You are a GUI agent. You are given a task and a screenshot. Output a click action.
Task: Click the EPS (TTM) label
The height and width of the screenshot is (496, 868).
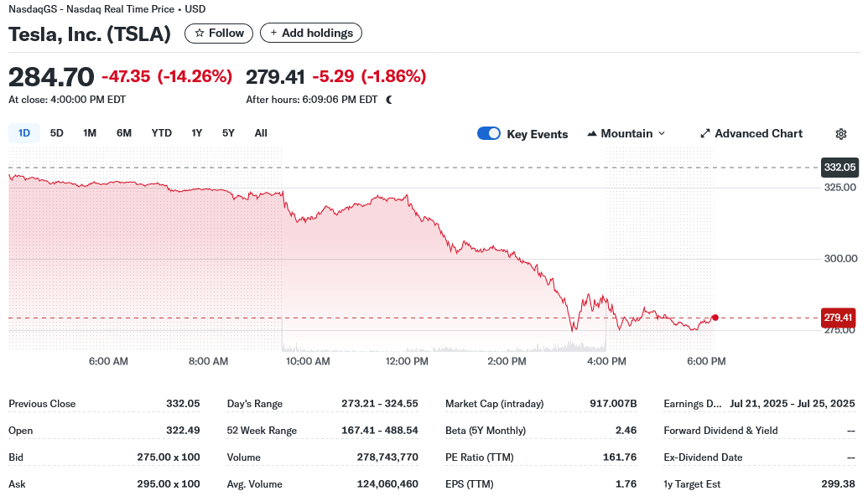(470, 483)
